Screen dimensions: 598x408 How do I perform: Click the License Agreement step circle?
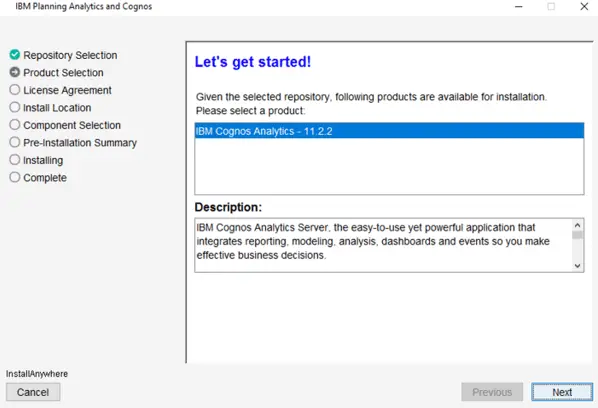(x=14, y=90)
